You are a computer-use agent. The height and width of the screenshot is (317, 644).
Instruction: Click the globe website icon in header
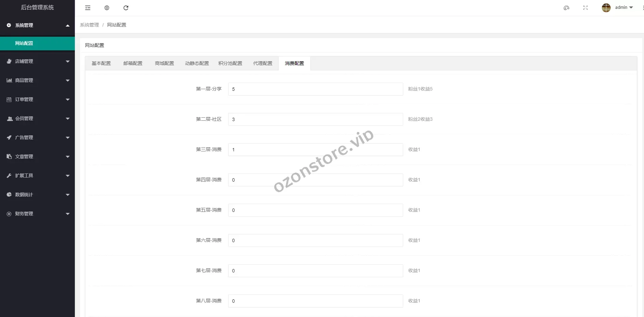tap(107, 8)
